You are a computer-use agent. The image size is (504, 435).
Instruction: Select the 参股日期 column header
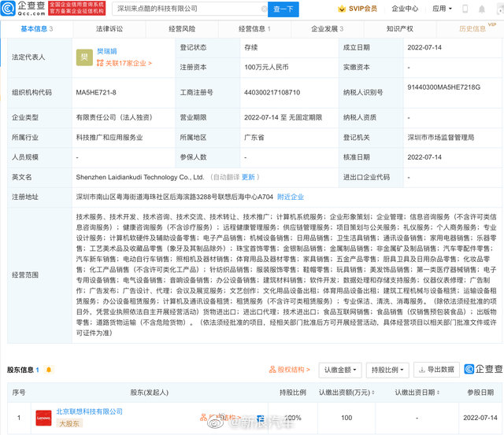[x=480, y=393]
